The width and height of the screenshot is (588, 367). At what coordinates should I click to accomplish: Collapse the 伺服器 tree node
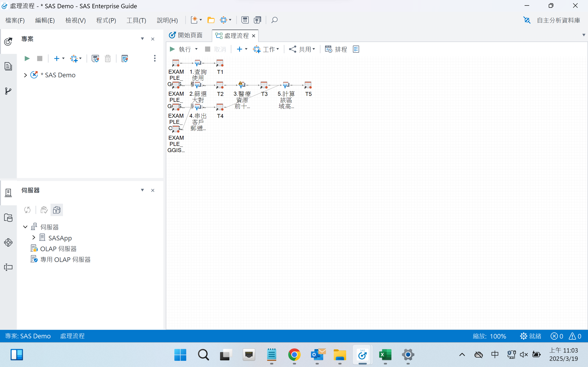pyautogui.click(x=25, y=226)
